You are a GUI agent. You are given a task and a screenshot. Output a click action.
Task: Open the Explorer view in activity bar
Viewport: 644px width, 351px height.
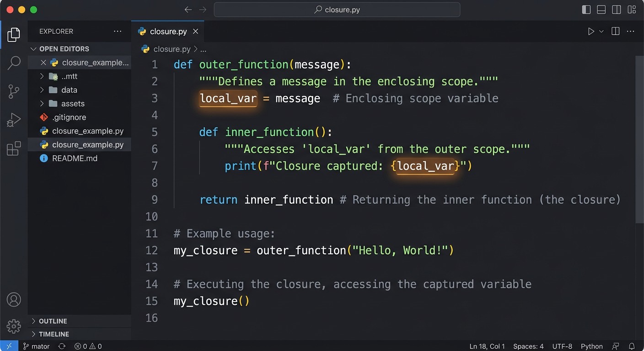click(x=14, y=35)
